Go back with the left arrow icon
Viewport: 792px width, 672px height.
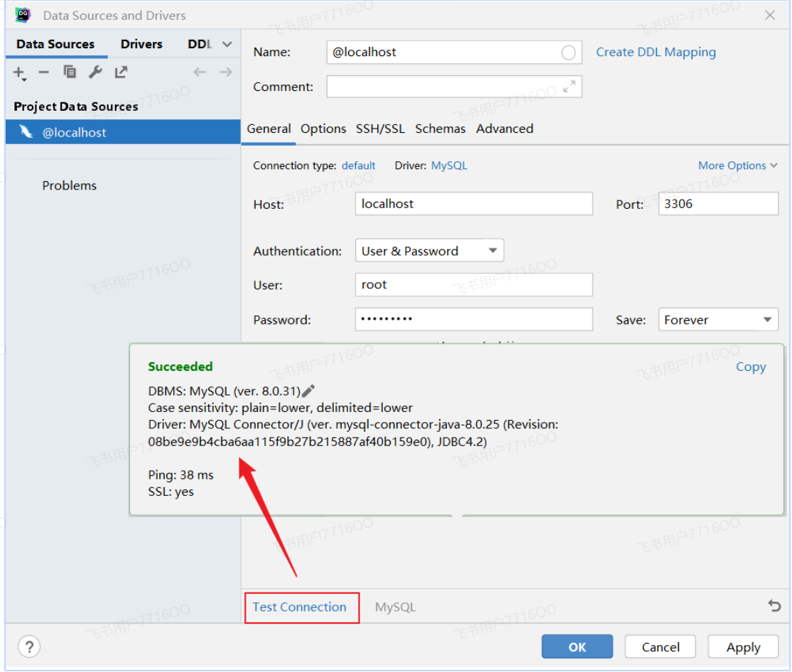(x=200, y=72)
